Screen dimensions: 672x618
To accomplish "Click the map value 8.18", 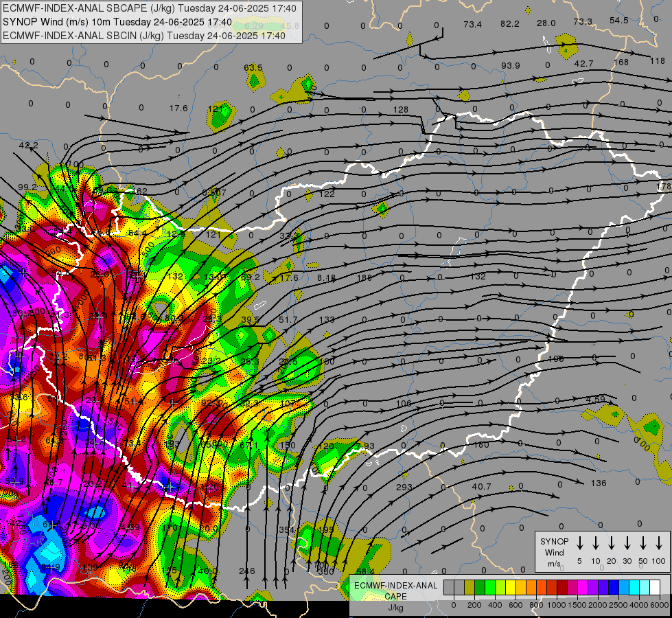I will pyautogui.click(x=326, y=278).
